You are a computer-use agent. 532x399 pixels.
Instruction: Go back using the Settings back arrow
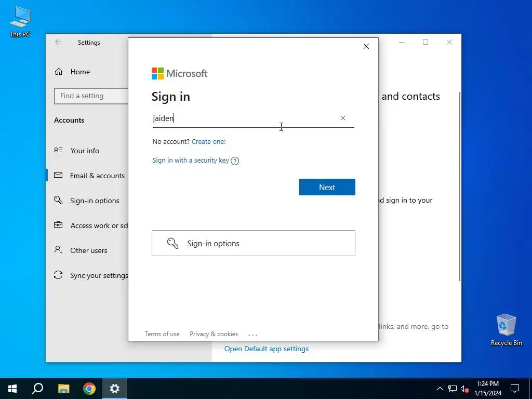pos(58,42)
